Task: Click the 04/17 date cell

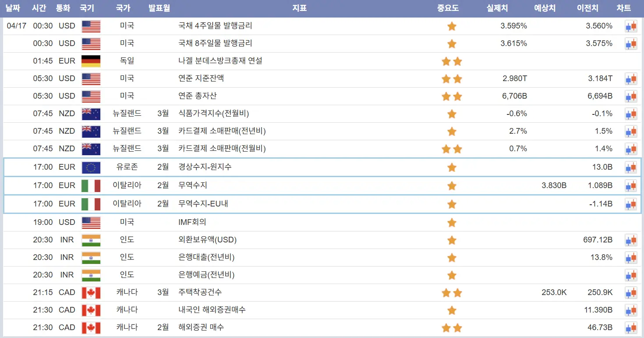Action: 17,26
